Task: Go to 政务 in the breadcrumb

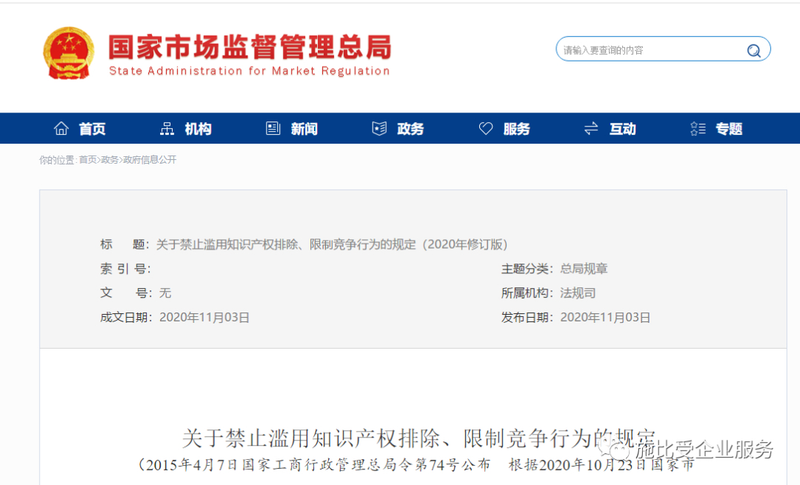Action: pyautogui.click(x=109, y=160)
